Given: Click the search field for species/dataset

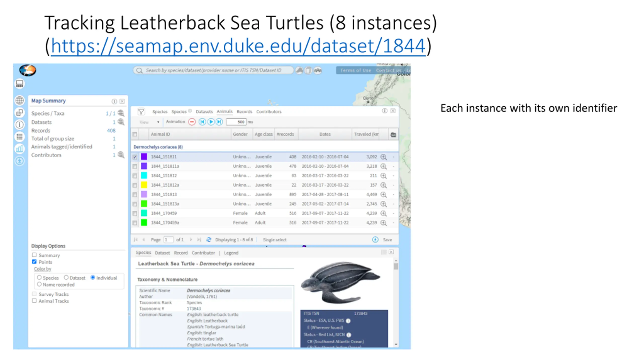Looking at the screenshot, I should [213, 70].
